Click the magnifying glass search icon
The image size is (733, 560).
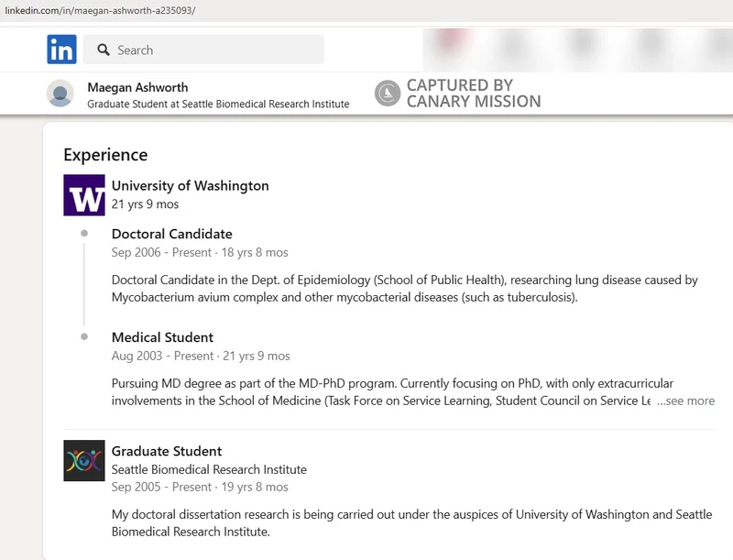(104, 49)
